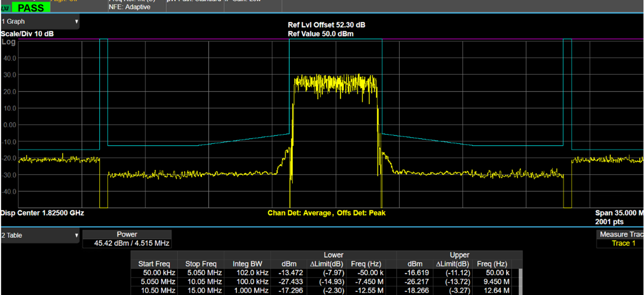This screenshot has width=644, height=295.
Task: Click the Span 35.000 MHz annotation
Action: [x=619, y=213]
